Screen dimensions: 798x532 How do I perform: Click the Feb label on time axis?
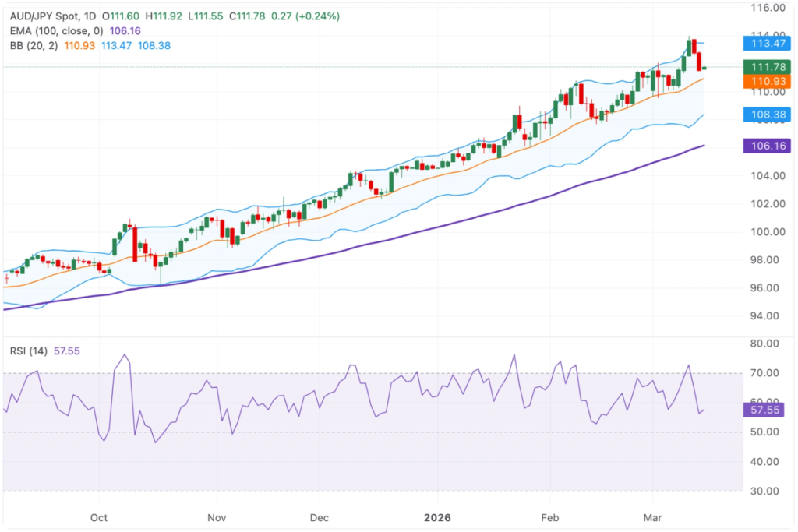(550, 518)
